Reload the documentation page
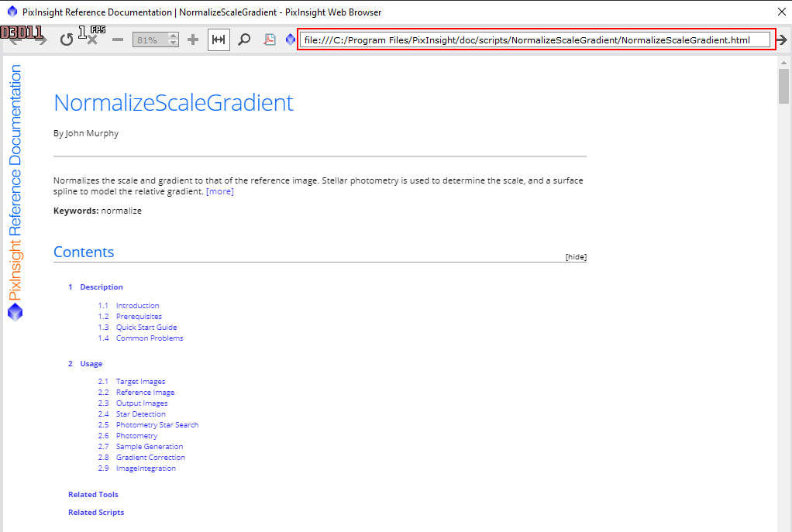This screenshot has height=532, width=792. tap(66, 39)
